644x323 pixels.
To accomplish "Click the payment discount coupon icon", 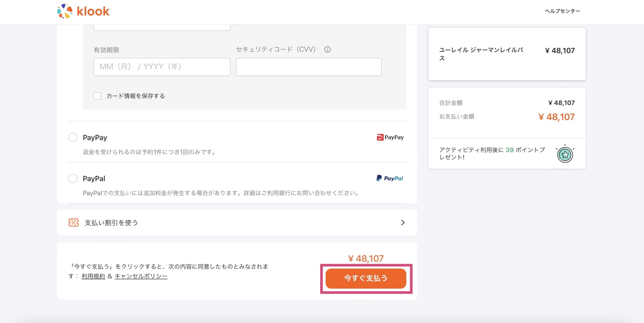I will 73,222.
